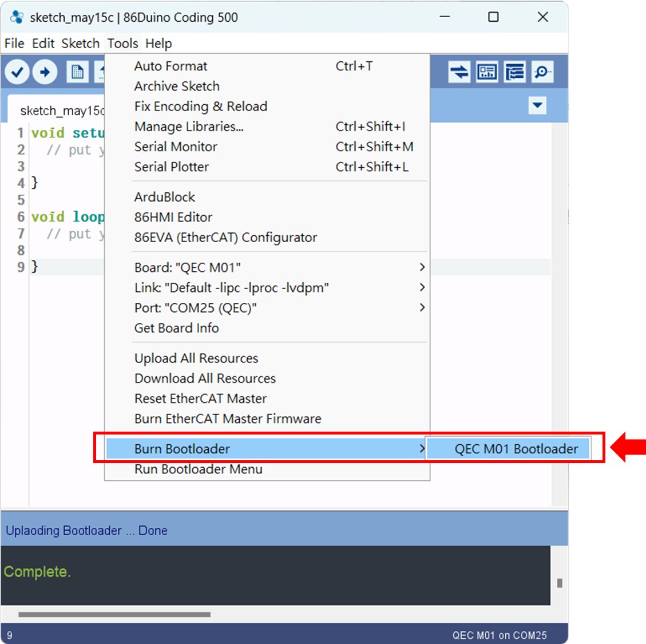Open the 86HMI editor panel toolbar icon
646x644 pixels.
[x=486, y=72]
